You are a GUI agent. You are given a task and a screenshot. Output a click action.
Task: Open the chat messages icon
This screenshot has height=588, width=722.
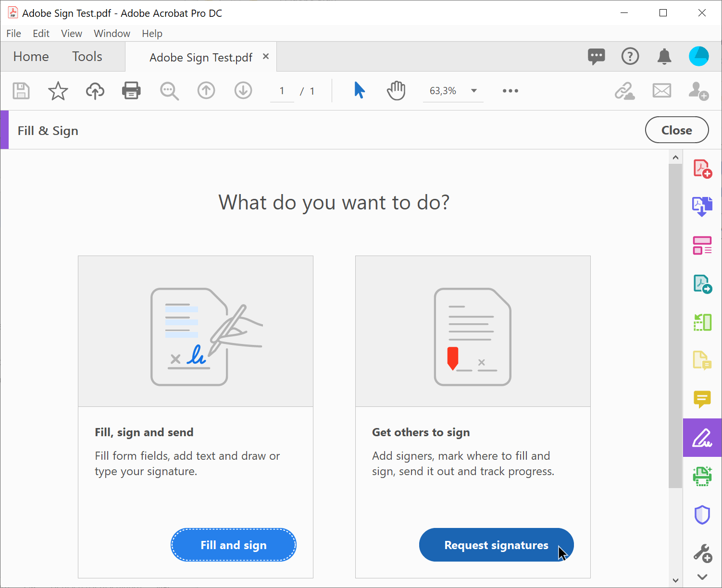pos(597,57)
